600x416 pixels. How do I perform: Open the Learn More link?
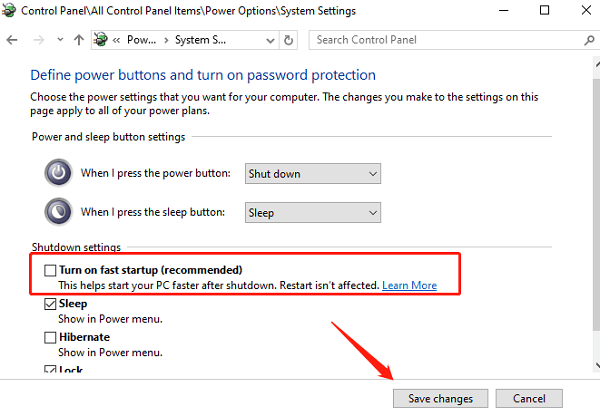pos(409,285)
